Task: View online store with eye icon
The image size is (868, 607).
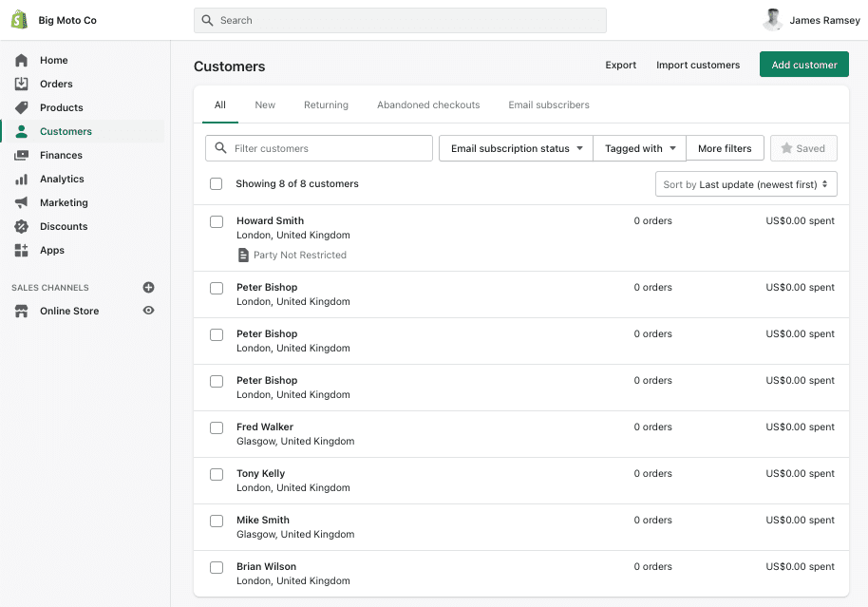Action: (x=148, y=310)
